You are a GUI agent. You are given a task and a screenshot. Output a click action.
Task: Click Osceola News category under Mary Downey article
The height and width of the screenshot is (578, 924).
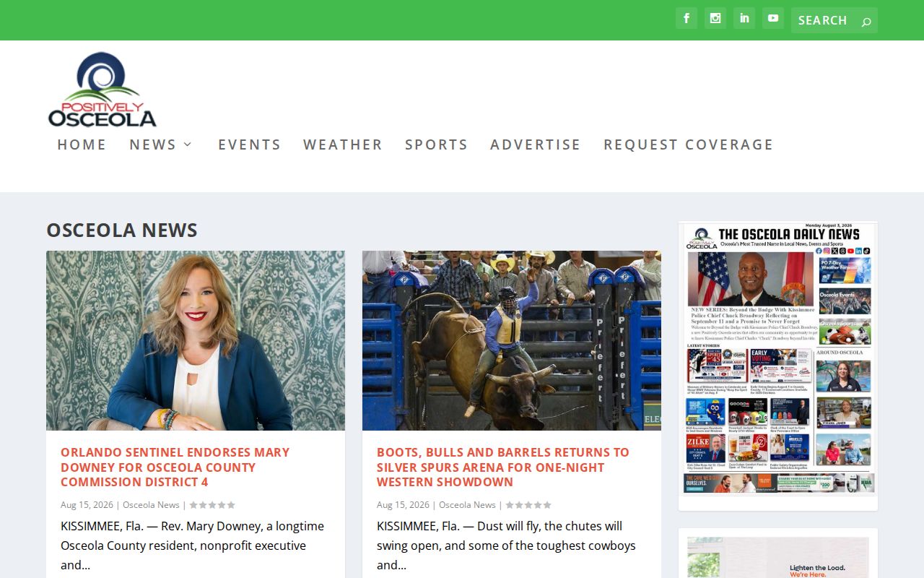point(151,505)
